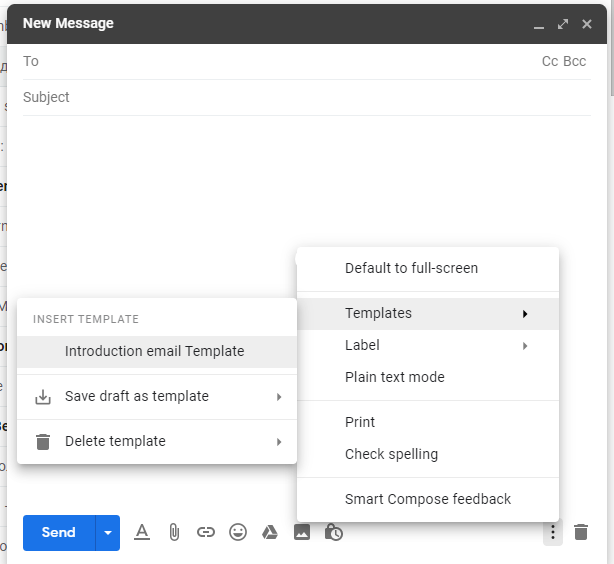Click the Subject field
Screen dimensions: 614x564
307,97
